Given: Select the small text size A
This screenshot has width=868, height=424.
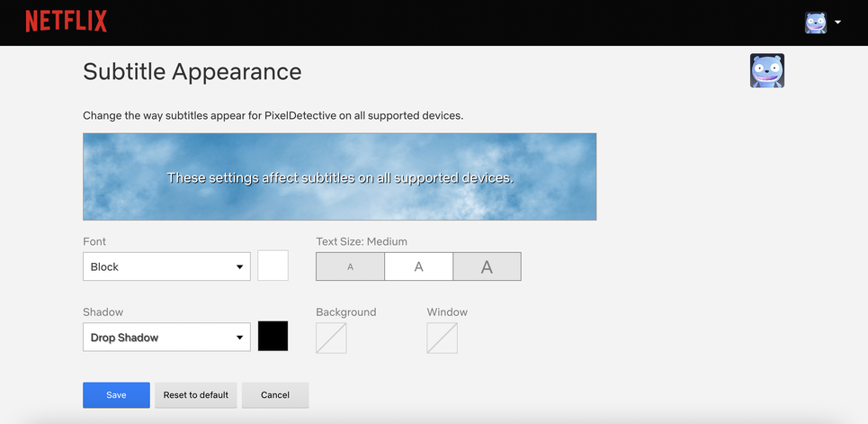Looking at the screenshot, I should [350, 266].
